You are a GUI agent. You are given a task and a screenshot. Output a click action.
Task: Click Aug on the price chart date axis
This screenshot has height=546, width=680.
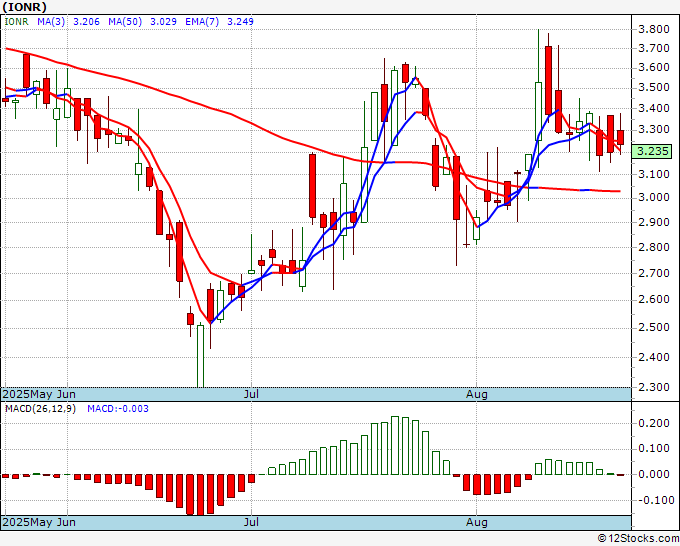pyautogui.click(x=477, y=394)
